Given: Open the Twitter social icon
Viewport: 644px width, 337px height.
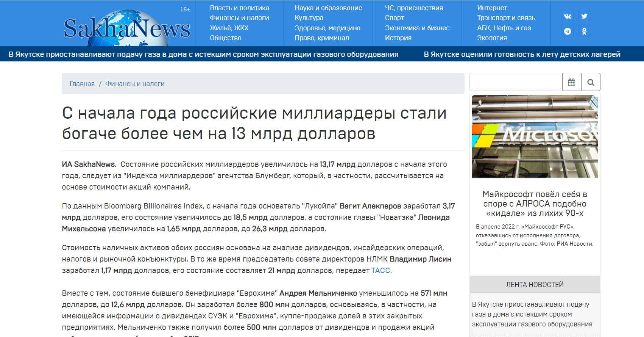Looking at the screenshot, I should tap(584, 16).
